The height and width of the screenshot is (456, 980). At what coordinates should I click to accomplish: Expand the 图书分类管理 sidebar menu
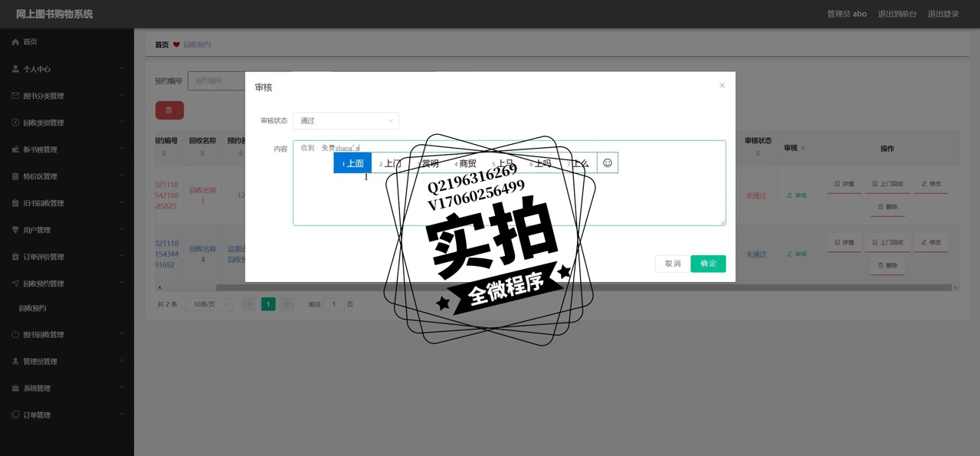(x=67, y=96)
